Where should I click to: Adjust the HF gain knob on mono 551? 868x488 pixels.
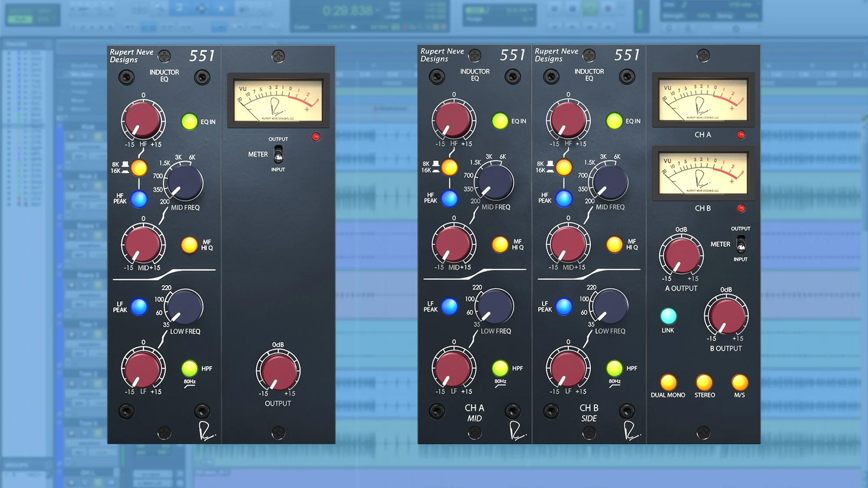coord(143,120)
